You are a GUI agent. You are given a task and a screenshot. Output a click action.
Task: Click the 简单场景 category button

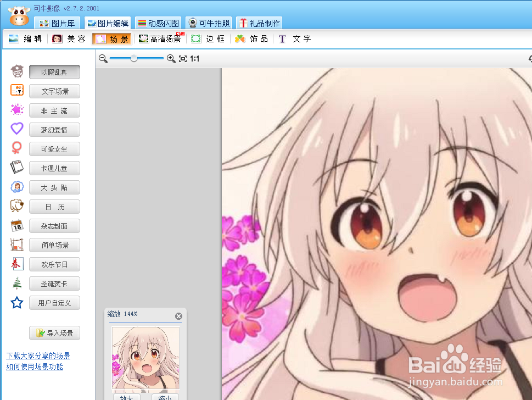[x=54, y=245]
